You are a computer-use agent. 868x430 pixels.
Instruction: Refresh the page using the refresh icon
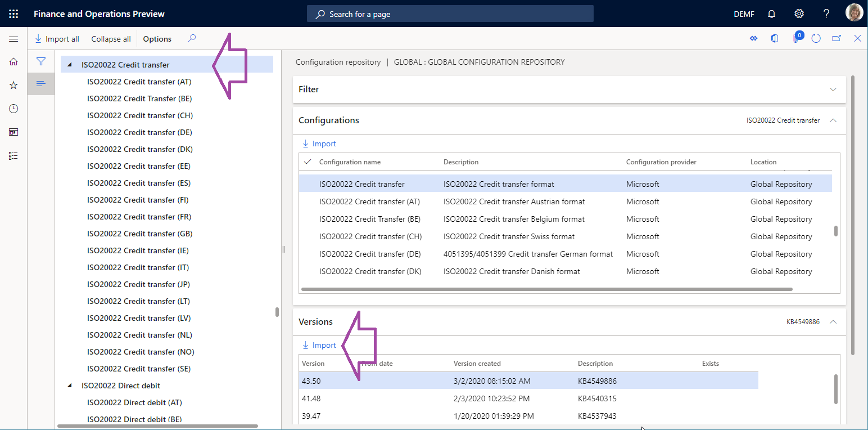(x=816, y=38)
